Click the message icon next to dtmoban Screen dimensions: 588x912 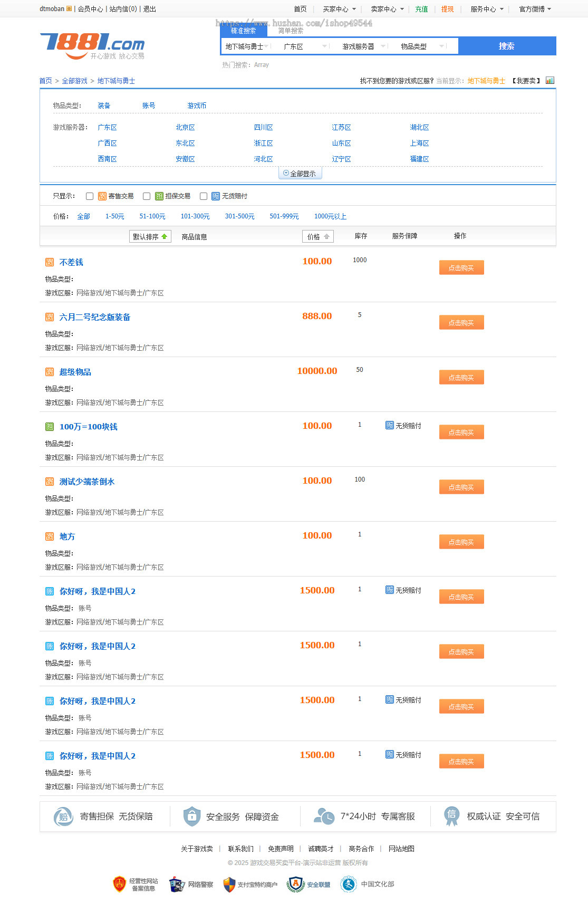[69, 9]
